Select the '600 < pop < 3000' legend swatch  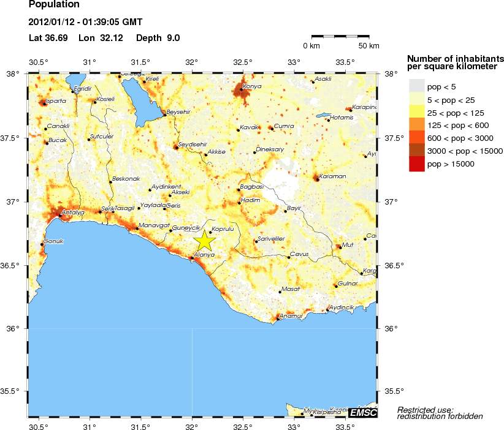click(417, 138)
